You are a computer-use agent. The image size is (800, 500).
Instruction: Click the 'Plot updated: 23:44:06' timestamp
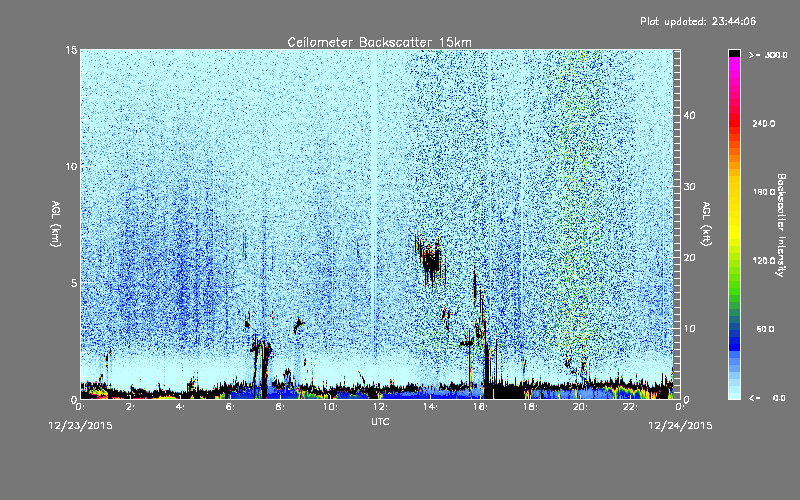pyautogui.click(x=698, y=21)
